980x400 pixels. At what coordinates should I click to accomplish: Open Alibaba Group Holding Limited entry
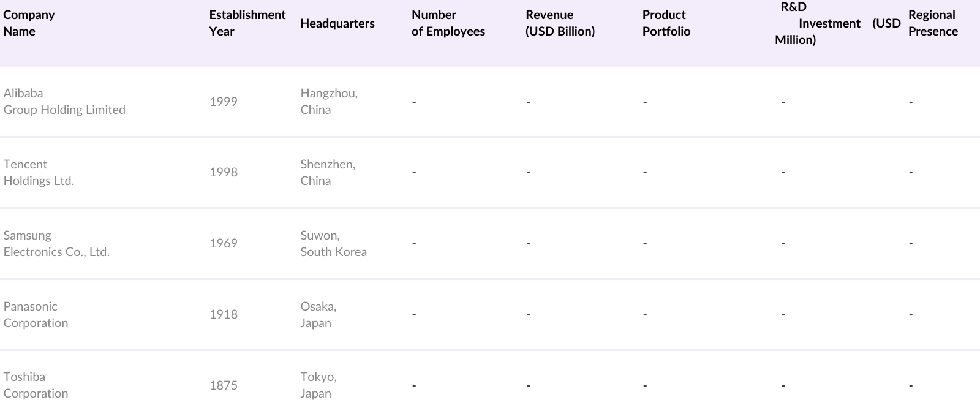pyautogui.click(x=64, y=102)
